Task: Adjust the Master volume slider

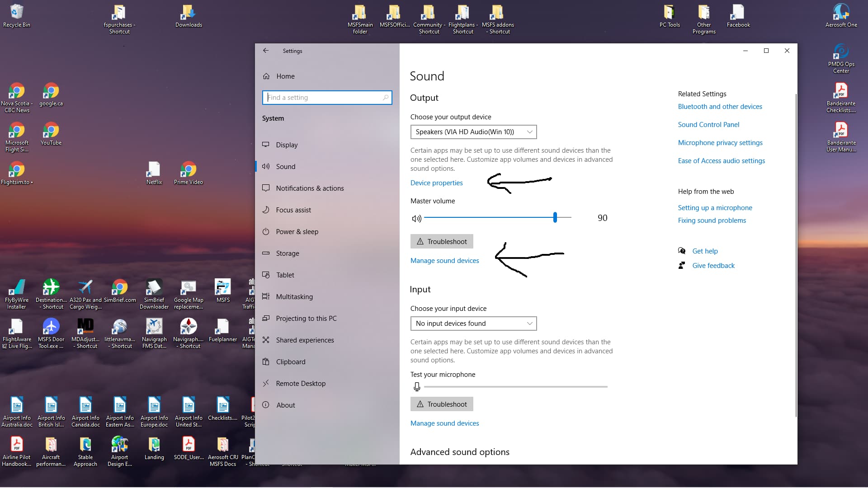Action: coord(555,217)
